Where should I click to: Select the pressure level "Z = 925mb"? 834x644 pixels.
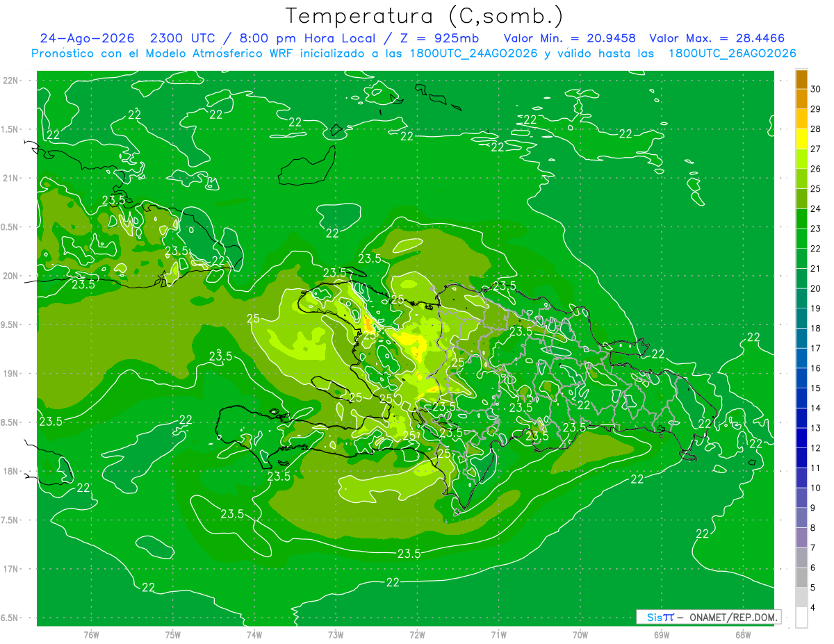coord(439,38)
